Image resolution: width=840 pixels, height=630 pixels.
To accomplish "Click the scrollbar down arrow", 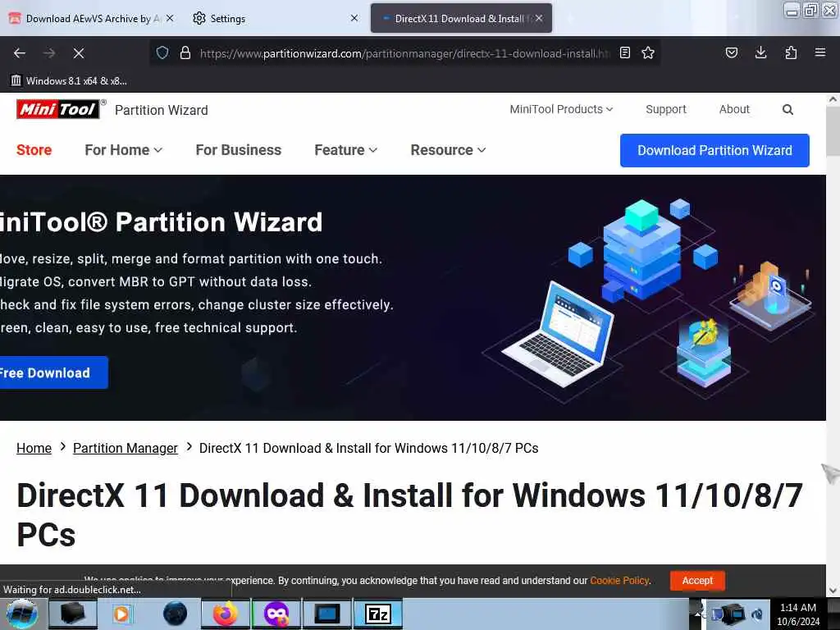I will tap(833, 591).
